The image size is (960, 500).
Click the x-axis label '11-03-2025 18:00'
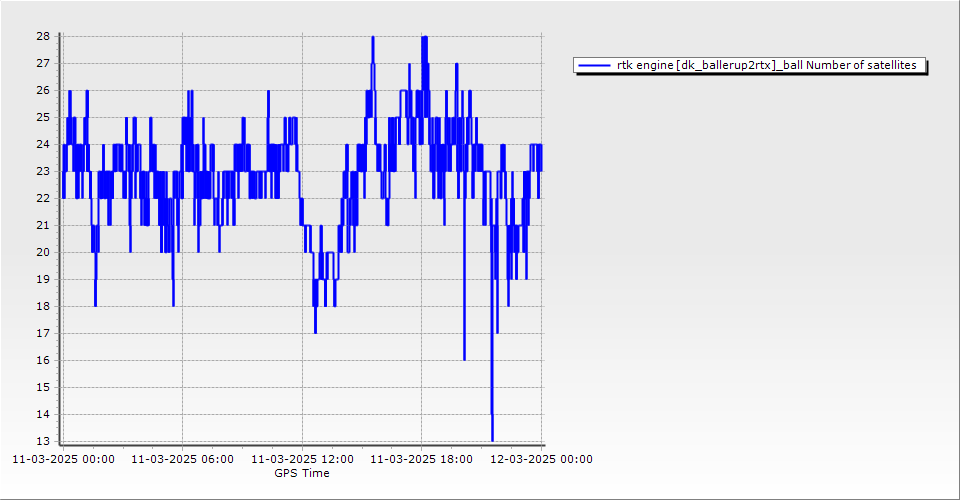422,459
